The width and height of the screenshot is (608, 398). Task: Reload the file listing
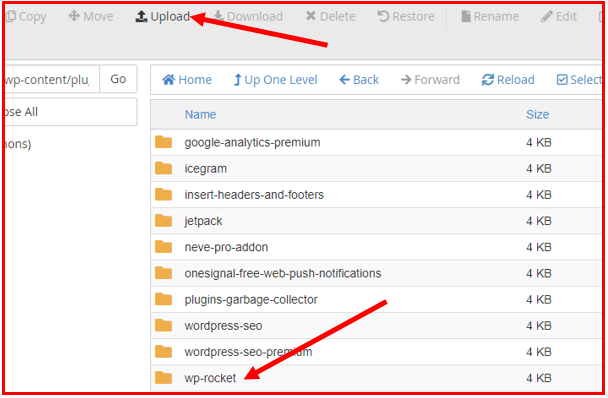point(508,80)
